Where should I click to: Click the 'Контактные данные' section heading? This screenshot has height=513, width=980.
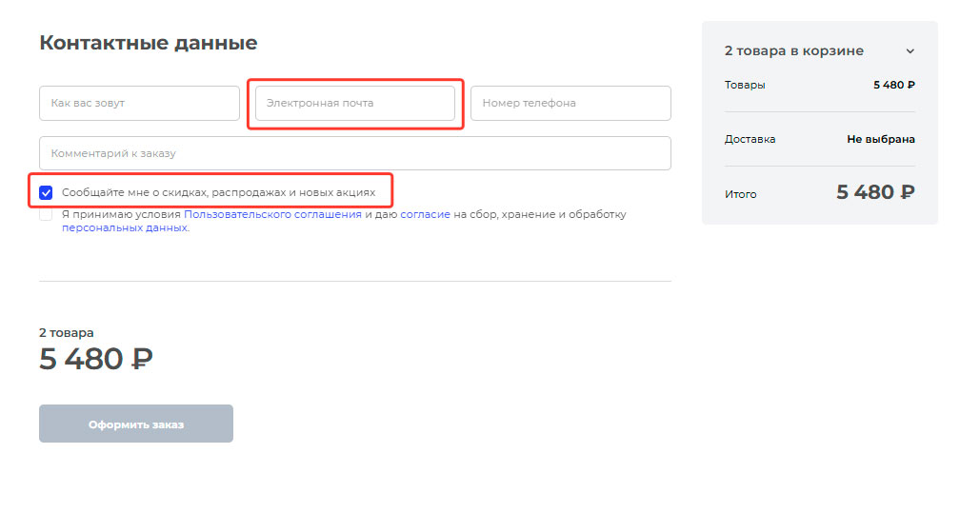coord(149,43)
